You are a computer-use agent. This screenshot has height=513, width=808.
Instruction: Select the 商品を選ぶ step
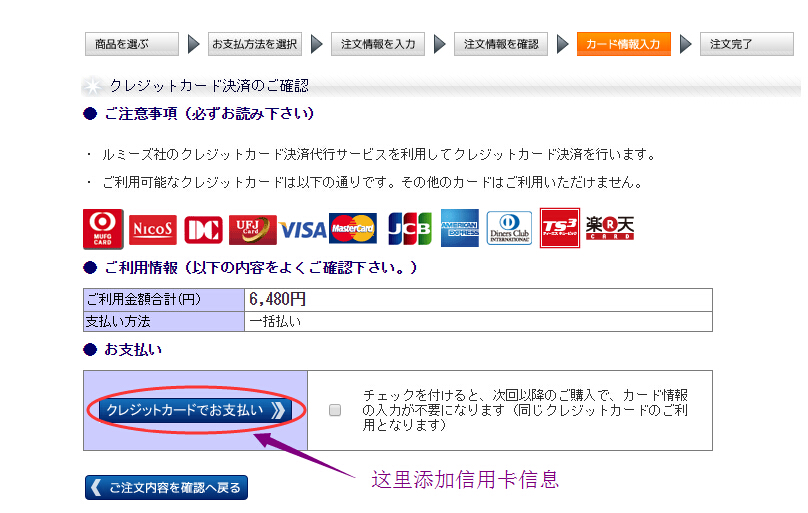pos(131,44)
